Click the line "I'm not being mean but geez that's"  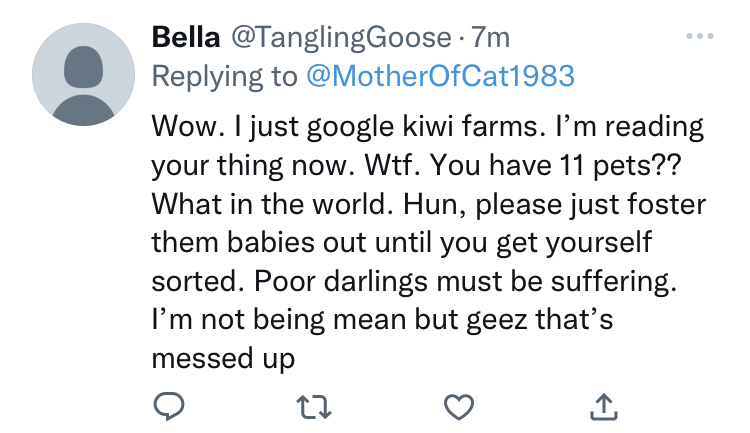[382, 320]
